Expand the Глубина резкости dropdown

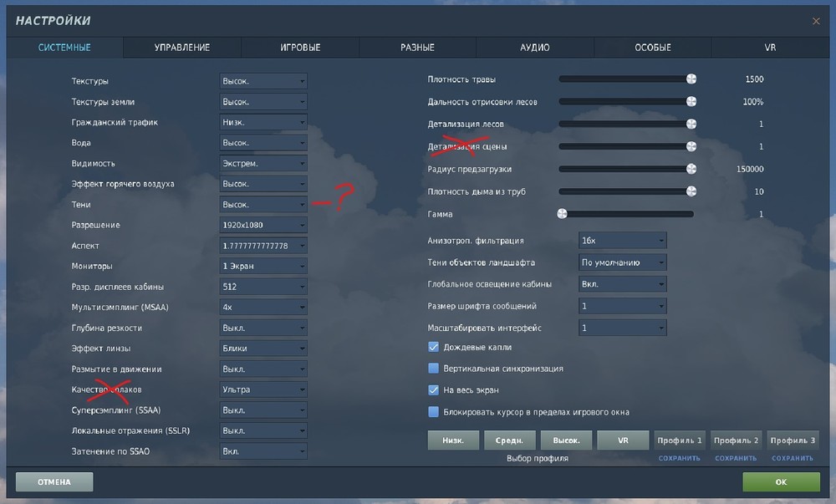pyautogui.click(x=263, y=328)
